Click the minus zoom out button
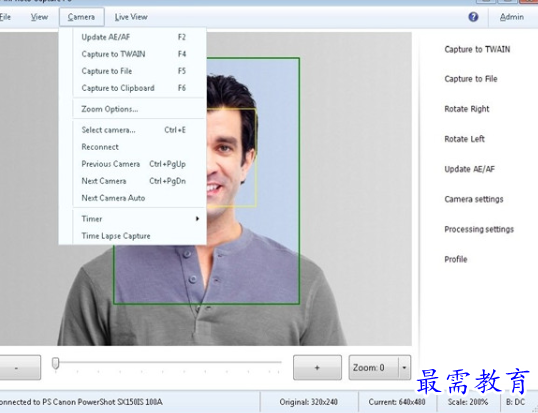Image resolution: width=538 pixels, height=413 pixels. click(x=19, y=368)
